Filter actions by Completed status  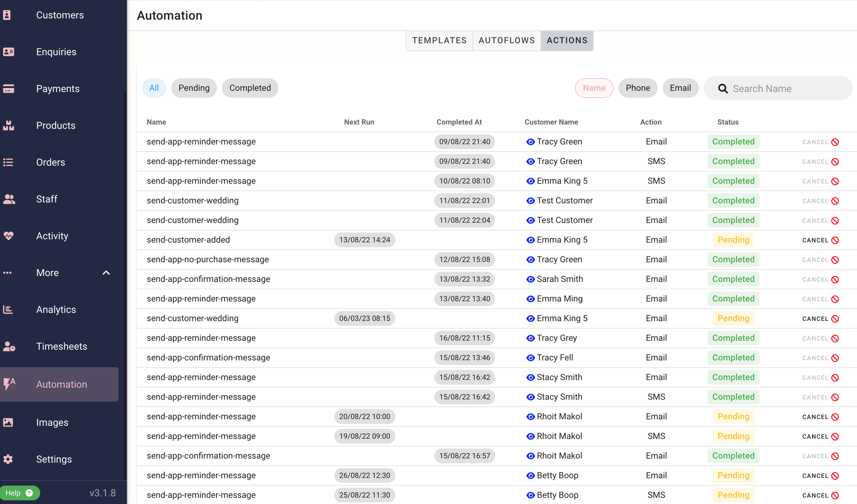(x=250, y=88)
